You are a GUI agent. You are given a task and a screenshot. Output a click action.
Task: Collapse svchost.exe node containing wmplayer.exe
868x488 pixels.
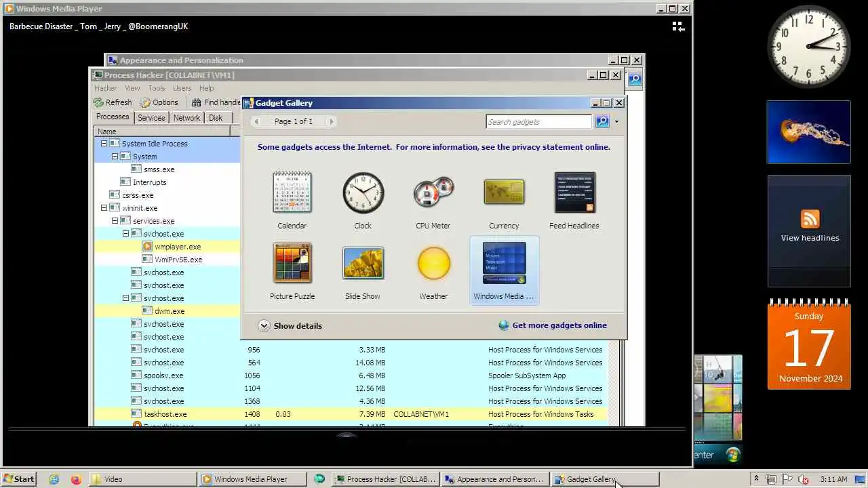pos(125,234)
